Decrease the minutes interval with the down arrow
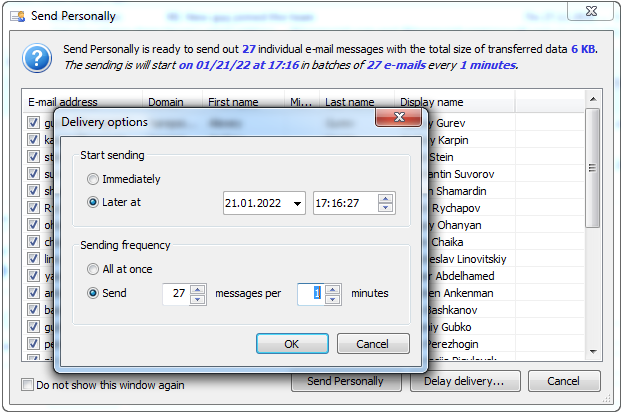Image resolution: width=623 pixels, height=414 pixels. (333, 299)
